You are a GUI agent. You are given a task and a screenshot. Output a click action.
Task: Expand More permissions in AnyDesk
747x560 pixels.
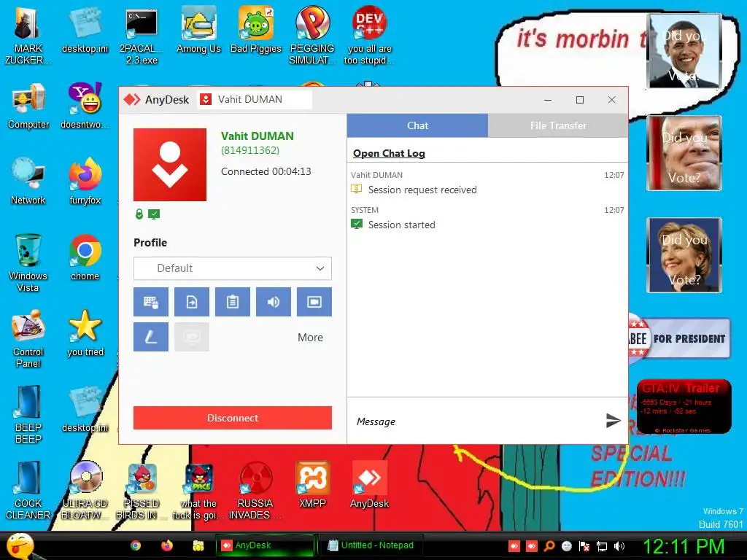pyautogui.click(x=310, y=338)
